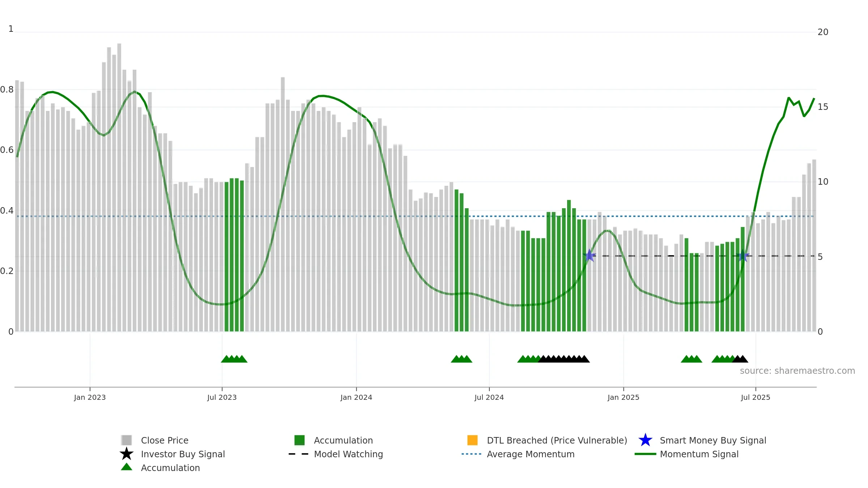Click the black triangle cluster after Jul 2024
This screenshot has width=868, height=488.
(564, 359)
